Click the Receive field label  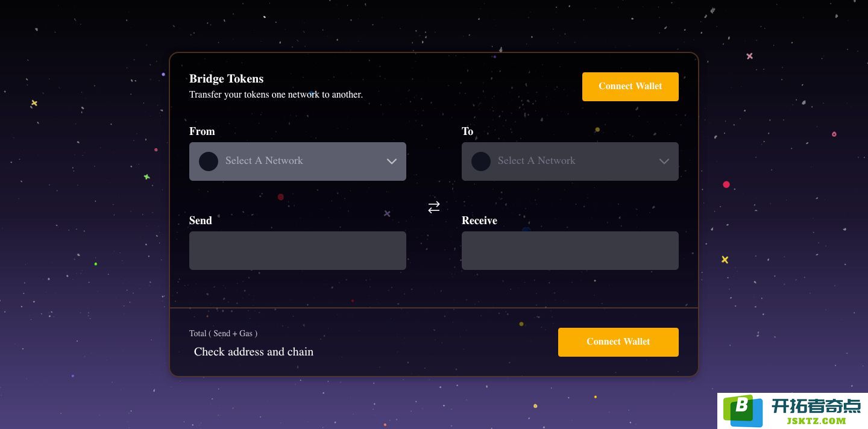pyautogui.click(x=480, y=221)
